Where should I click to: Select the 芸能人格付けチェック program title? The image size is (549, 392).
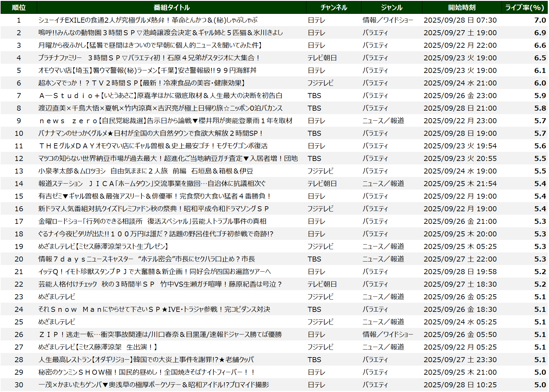click(160, 284)
